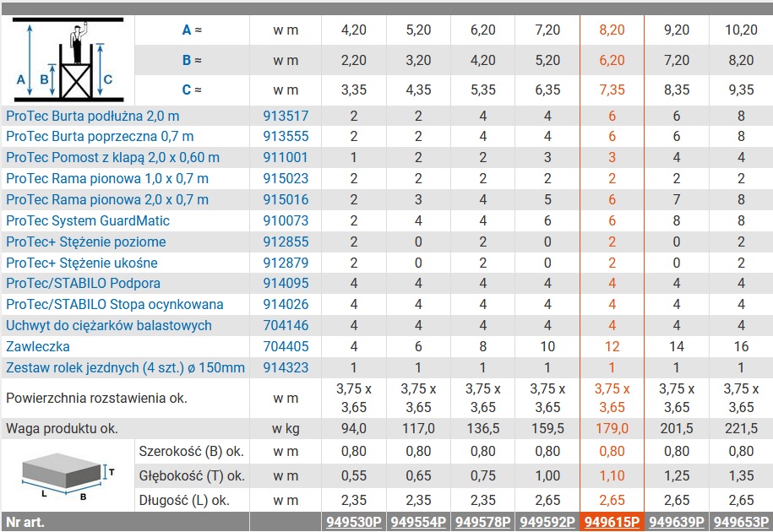Open the ProTec System GuardMatic link
Image resolution: width=773 pixels, height=532 pixels.
(x=88, y=220)
